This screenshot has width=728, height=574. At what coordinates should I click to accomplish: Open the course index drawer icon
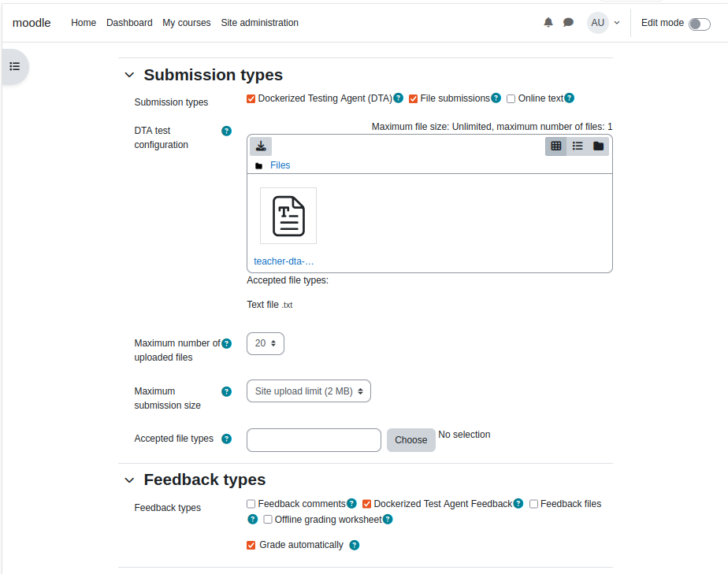click(x=15, y=67)
